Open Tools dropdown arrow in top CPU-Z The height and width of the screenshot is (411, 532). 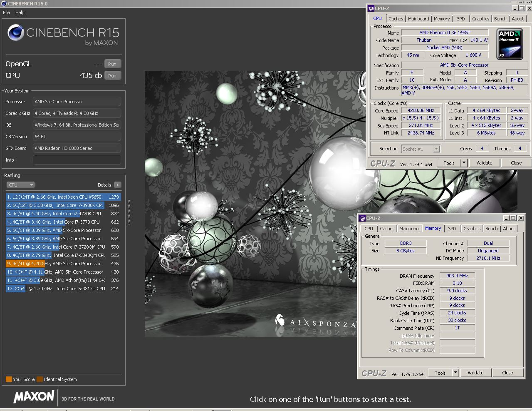click(464, 163)
